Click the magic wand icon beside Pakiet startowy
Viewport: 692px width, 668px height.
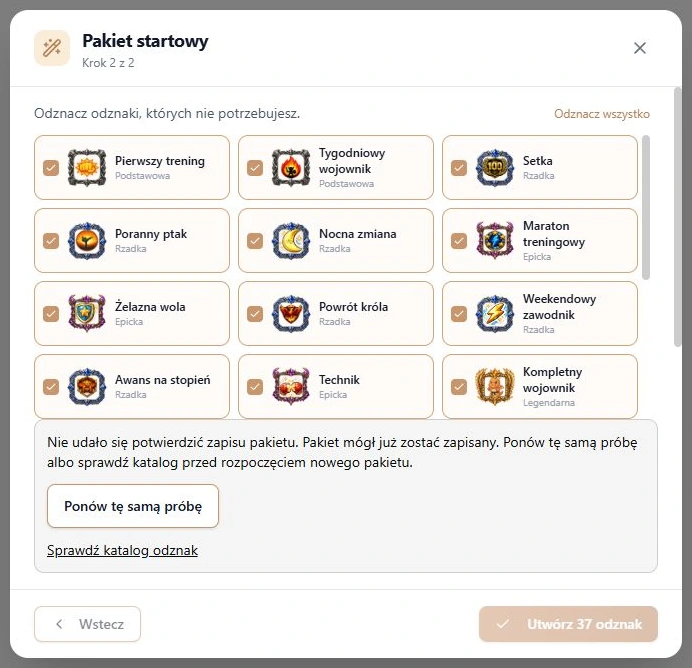coord(52,48)
